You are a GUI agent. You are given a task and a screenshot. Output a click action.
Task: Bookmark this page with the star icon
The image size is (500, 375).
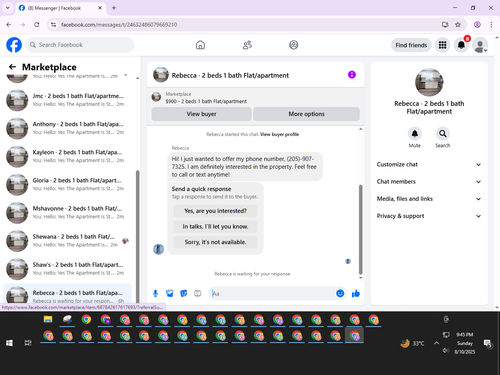tap(458, 25)
